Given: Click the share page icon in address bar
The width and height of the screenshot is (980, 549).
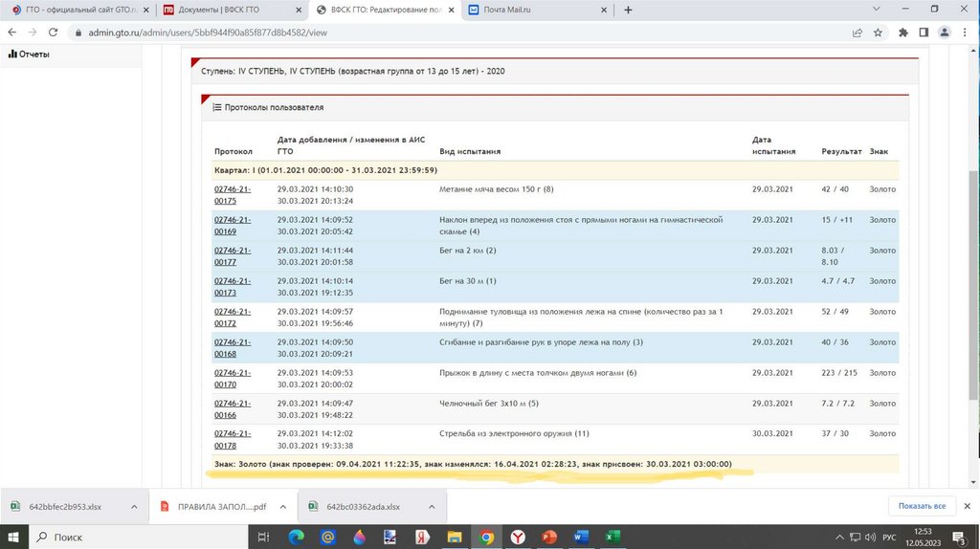Looking at the screenshot, I should coord(857,32).
